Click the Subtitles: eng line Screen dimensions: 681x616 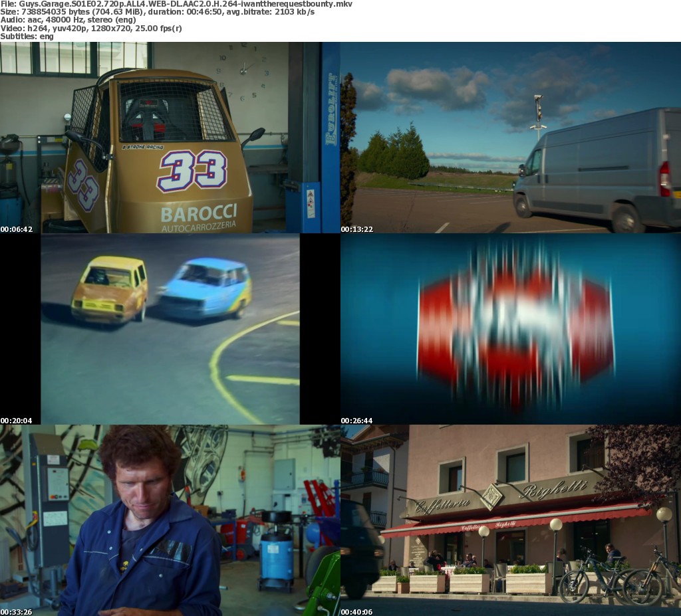27,36
